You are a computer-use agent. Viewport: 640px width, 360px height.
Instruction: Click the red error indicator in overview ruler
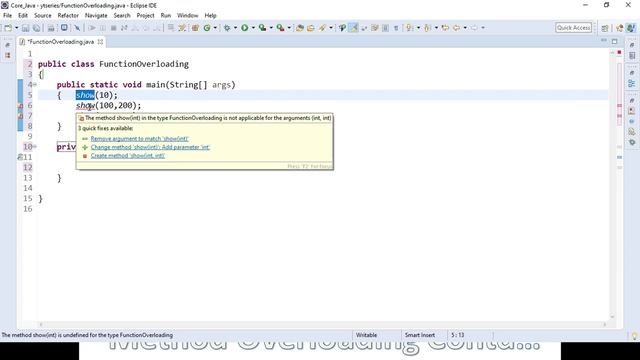(x=619, y=52)
